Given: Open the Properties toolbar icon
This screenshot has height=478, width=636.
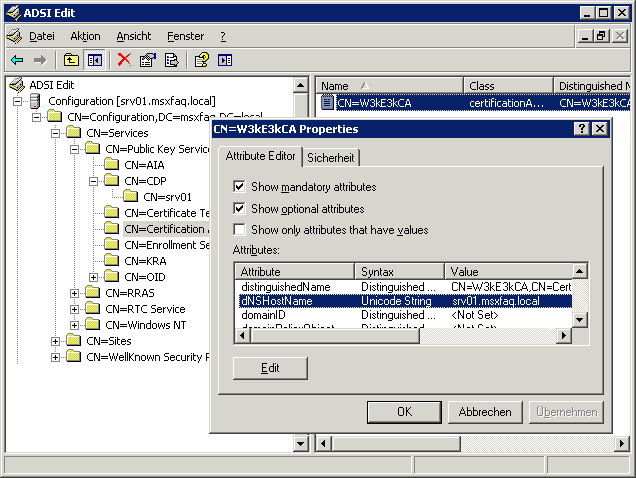Looking at the screenshot, I should point(148,60).
